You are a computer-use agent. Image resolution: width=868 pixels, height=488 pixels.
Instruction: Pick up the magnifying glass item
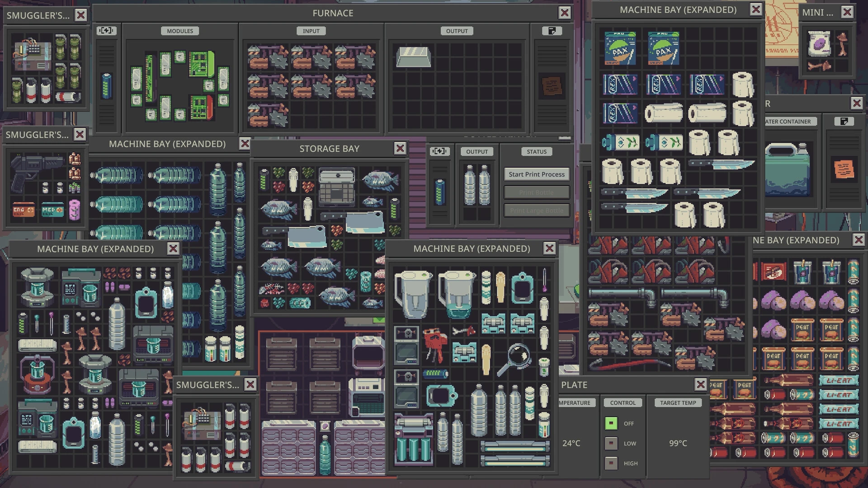[x=514, y=359]
